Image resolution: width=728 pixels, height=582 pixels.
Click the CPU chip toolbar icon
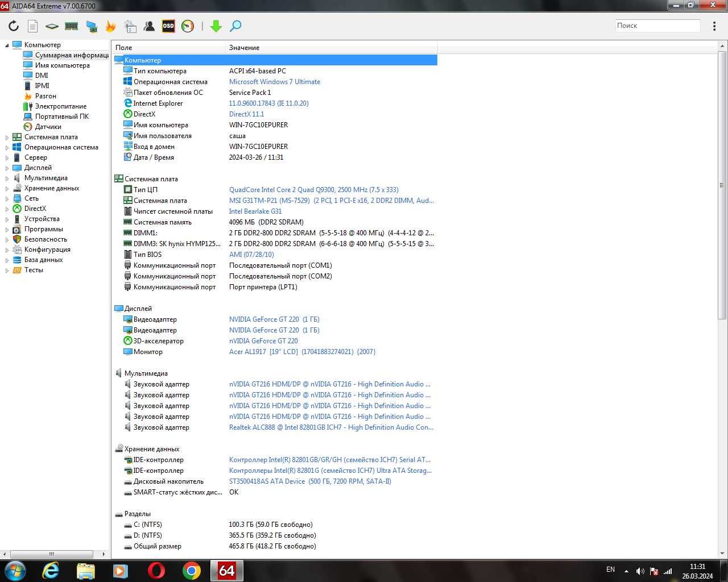click(52, 26)
